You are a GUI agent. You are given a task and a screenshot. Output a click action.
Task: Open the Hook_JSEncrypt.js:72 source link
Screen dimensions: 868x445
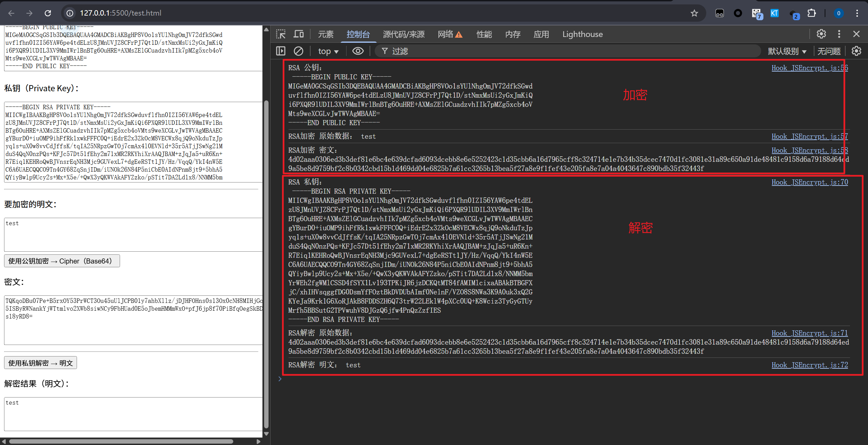tap(809, 365)
